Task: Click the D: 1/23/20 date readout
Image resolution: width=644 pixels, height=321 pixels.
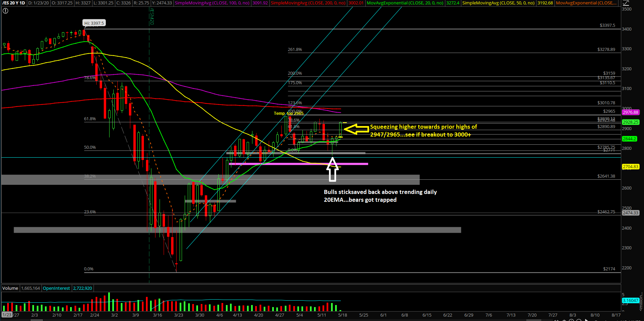Action: click(x=38, y=3)
